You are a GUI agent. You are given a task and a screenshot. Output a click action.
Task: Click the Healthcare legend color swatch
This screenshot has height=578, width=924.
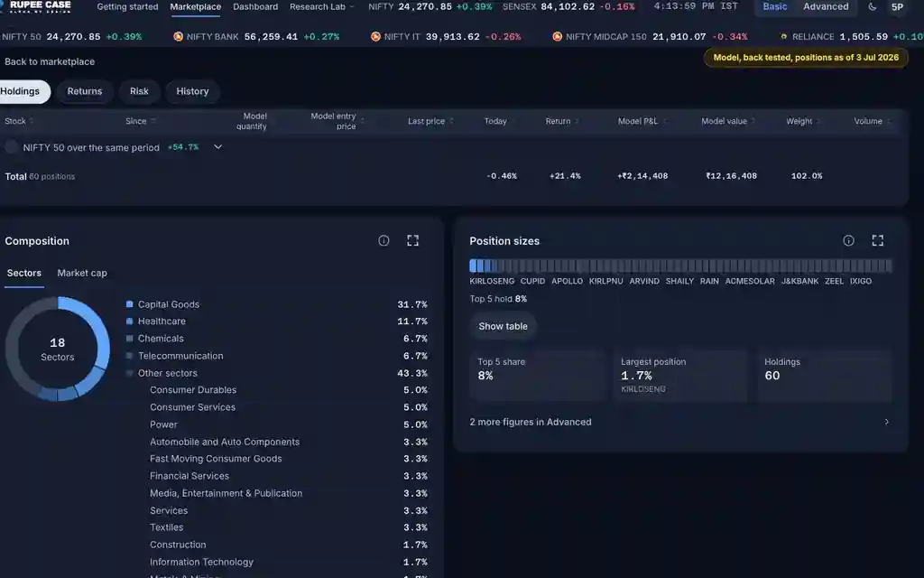pos(130,322)
